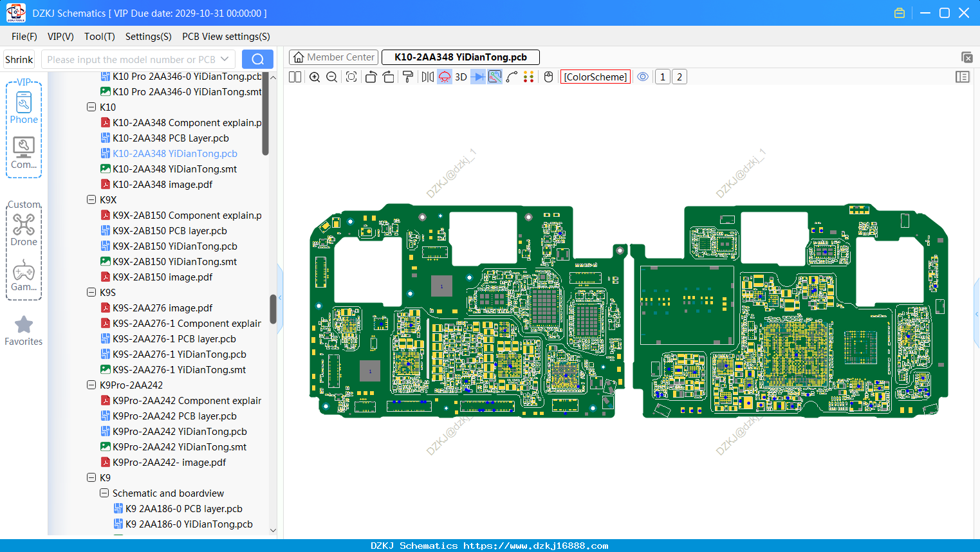The height and width of the screenshot is (552, 980).
Task: Zoom out of the PCB view
Action: [x=331, y=77]
